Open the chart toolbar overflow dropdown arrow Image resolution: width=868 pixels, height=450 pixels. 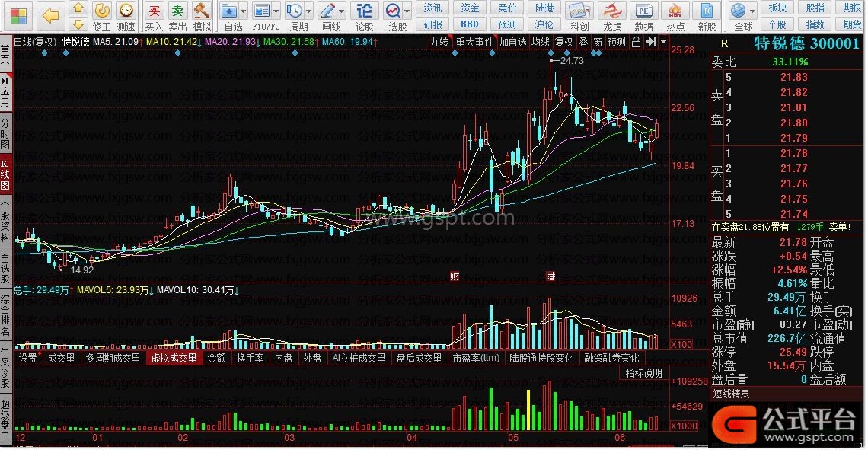click(663, 42)
